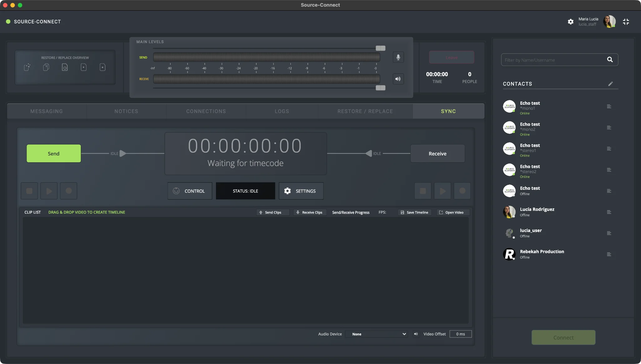This screenshot has height=364, width=641.
Task: Click Send Clips
Action: coord(273,212)
